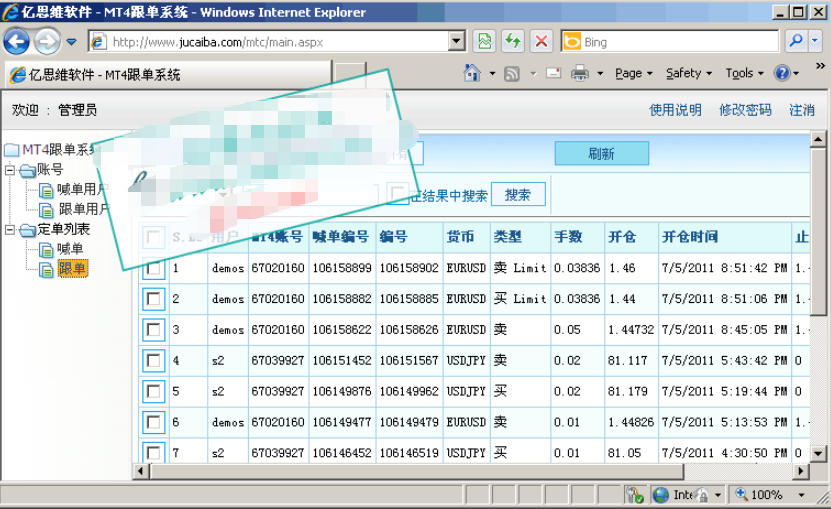Click the browser Back arrow button
Image resolution: width=831 pixels, height=509 pixels.
click(17, 42)
